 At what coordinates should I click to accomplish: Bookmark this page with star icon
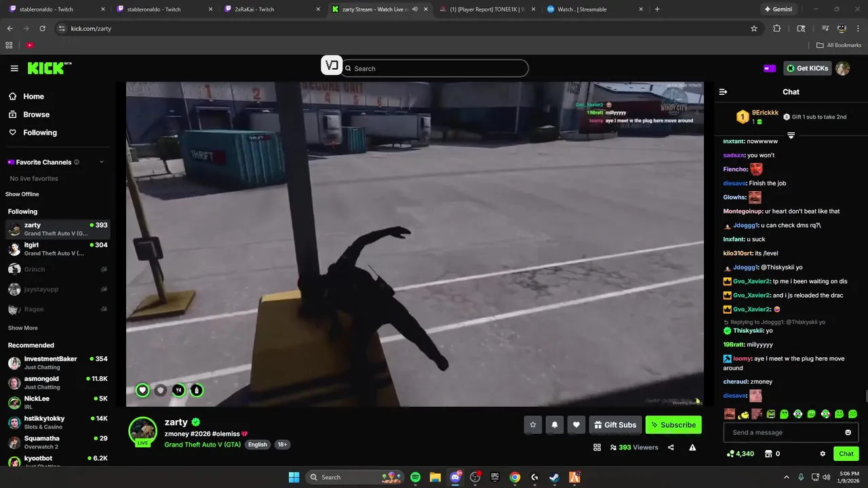click(x=753, y=28)
